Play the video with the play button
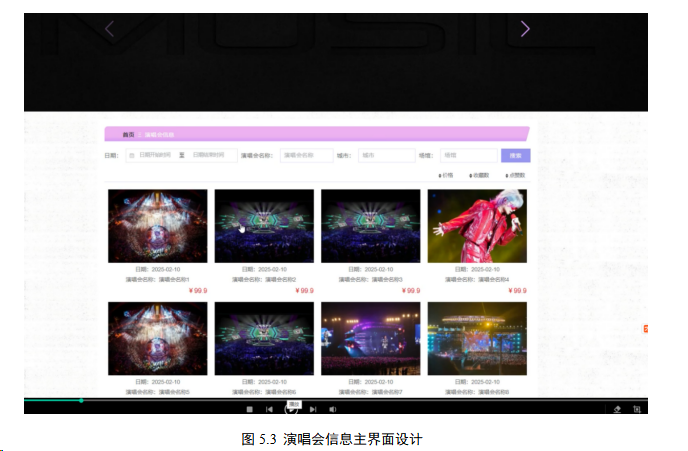 (291, 410)
